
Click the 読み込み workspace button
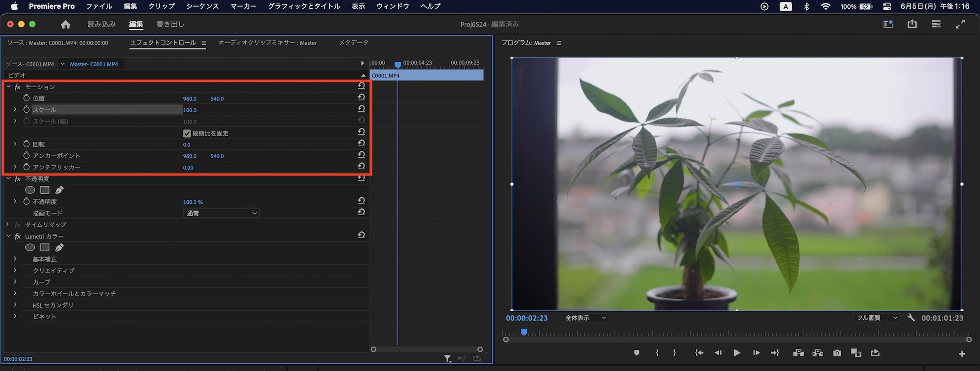[x=101, y=25]
